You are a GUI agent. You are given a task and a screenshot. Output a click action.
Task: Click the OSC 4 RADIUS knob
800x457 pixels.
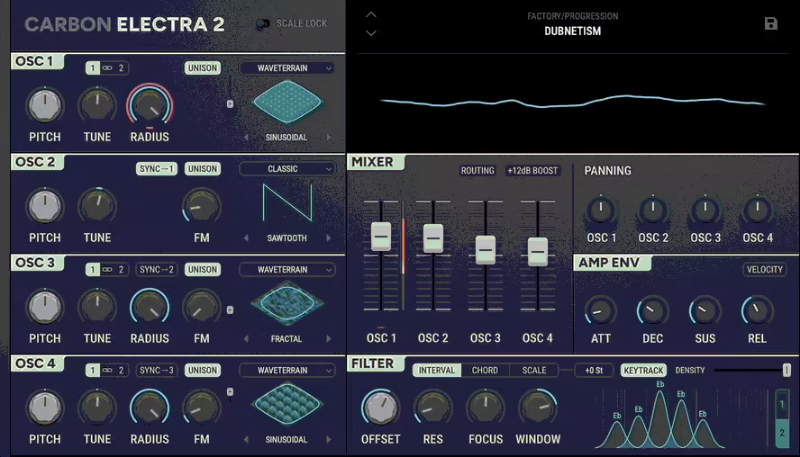coord(149,408)
